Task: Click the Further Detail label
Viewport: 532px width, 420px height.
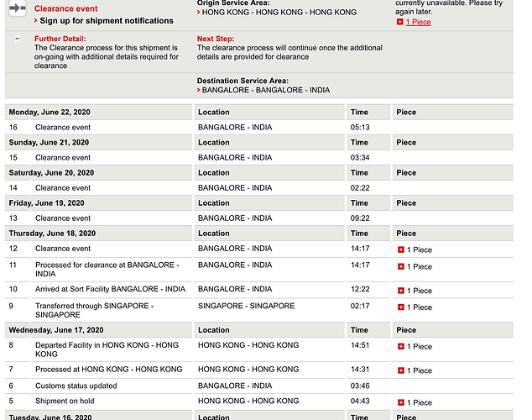Action: tap(60, 39)
